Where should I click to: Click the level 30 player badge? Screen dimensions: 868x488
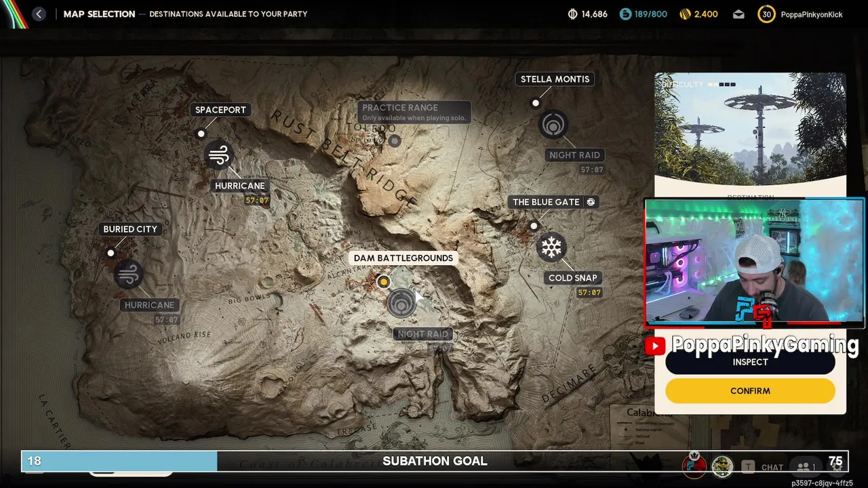(x=766, y=14)
